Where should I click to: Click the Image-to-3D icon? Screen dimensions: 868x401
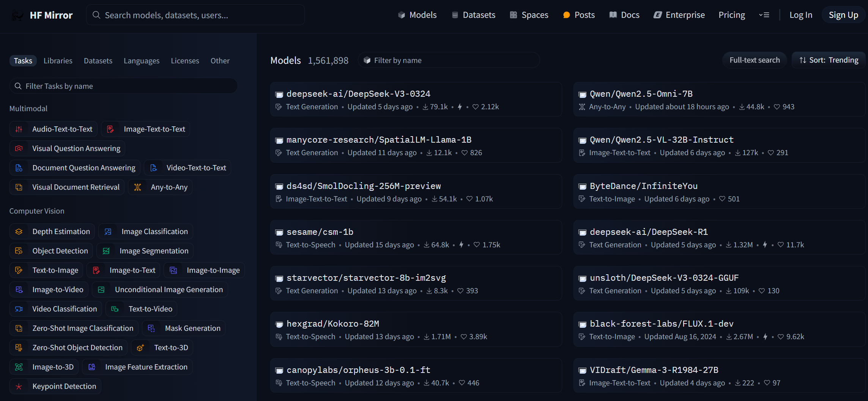click(19, 367)
